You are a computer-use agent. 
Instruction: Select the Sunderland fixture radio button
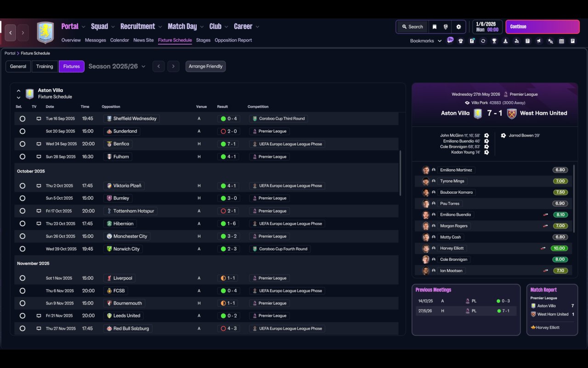pyautogui.click(x=23, y=131)
